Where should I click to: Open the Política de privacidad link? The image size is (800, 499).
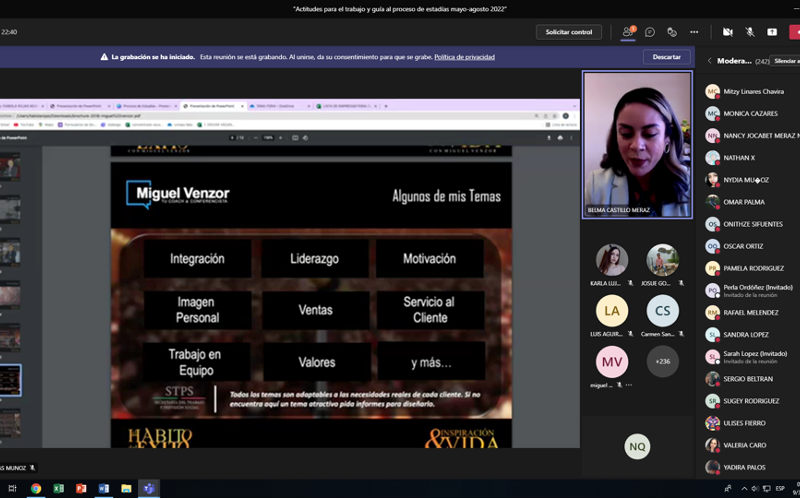click(464, 57)
